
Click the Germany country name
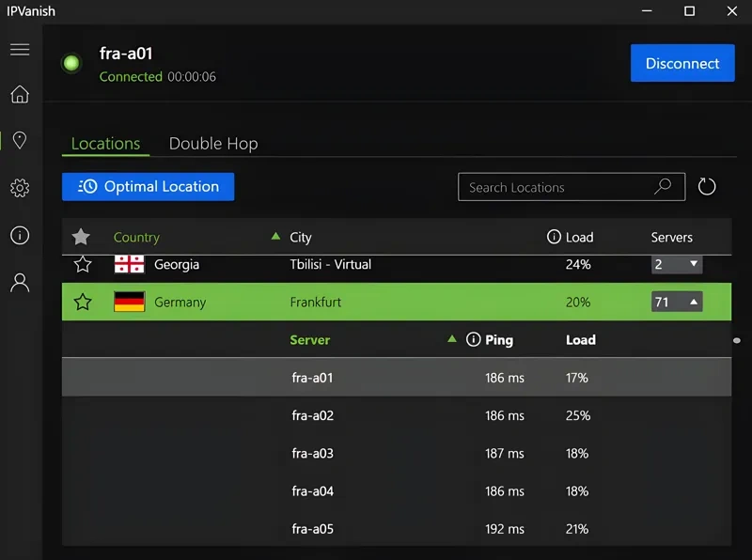pyautogui.click(x=180, y=303)
